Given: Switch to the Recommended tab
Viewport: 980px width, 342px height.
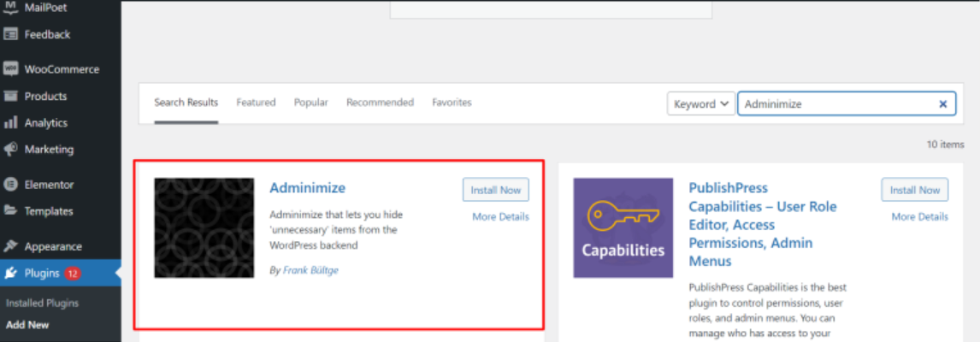Looking at the screenshot, I should [380, 103].
